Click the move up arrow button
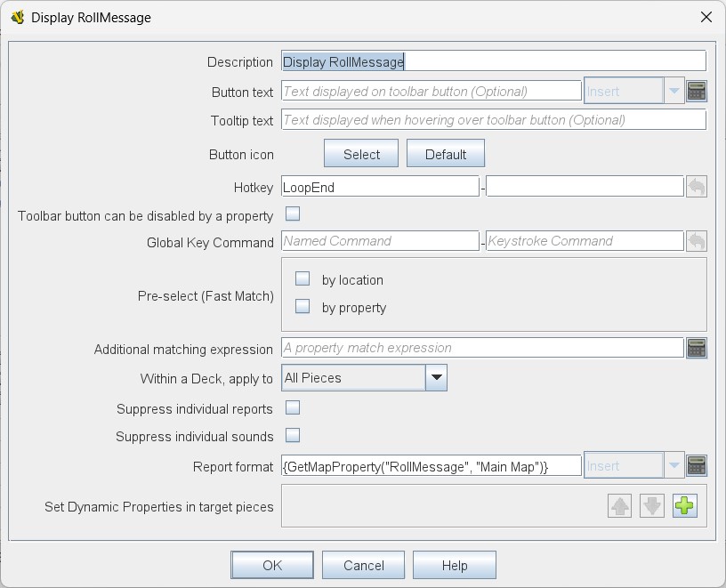This screenshot has width=726, height=588. [619, 505]
